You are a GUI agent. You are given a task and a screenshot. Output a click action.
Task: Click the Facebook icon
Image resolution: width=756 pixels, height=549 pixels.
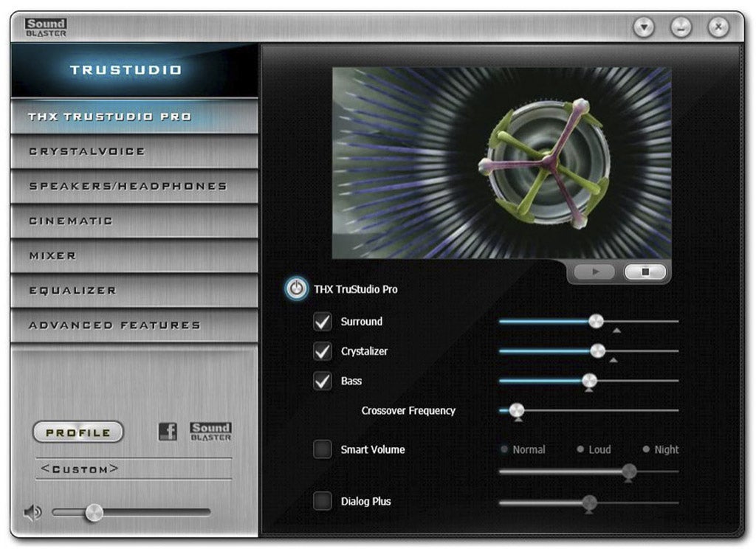[x=168, y=431]
